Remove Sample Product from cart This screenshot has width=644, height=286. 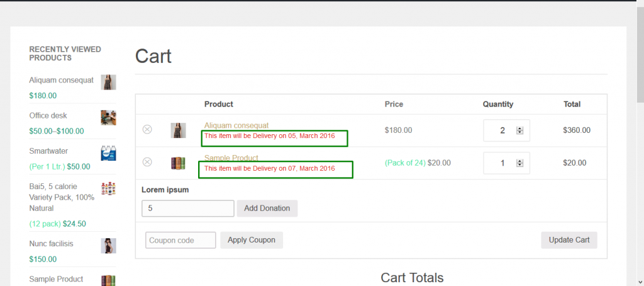pyautogui.click(x=147, y=162)
